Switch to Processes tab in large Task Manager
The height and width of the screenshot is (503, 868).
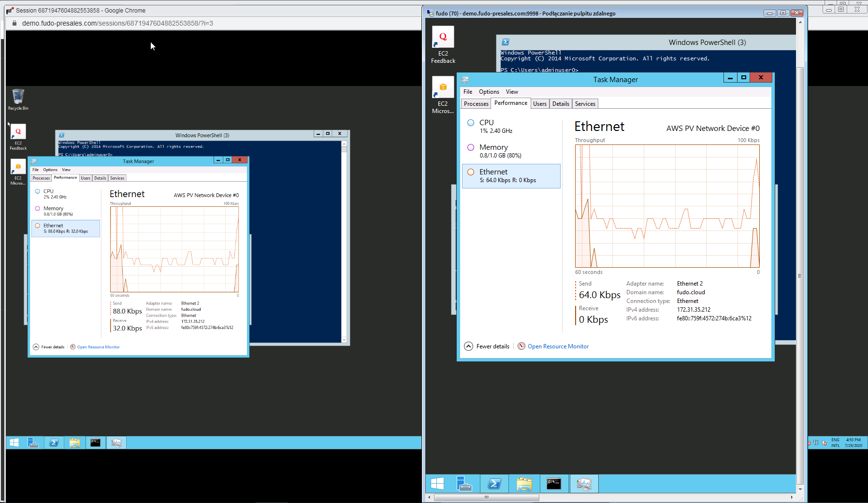[476, 104]
